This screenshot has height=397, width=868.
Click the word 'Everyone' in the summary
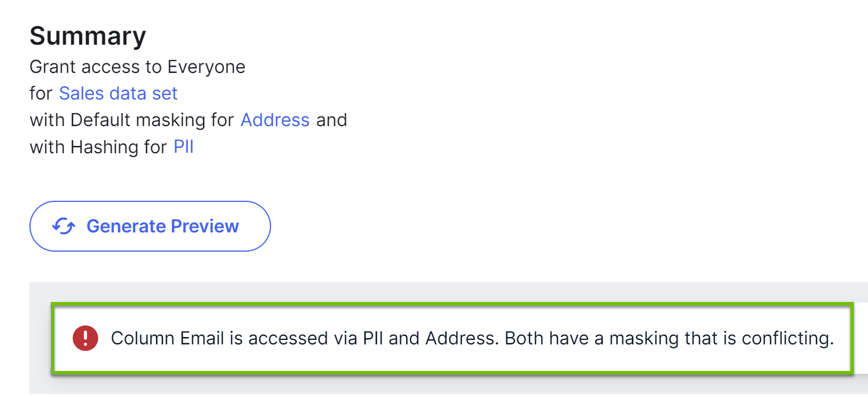[x=207, y=67]
